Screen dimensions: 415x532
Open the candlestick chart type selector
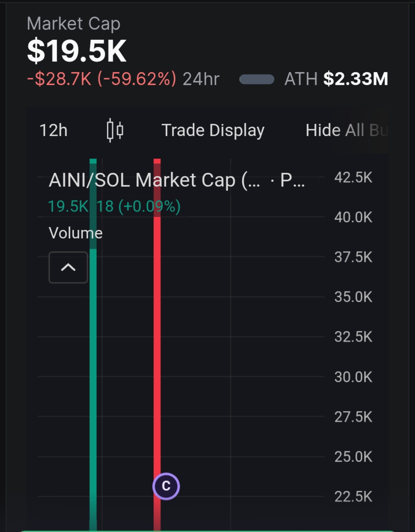pyautogui.click(x=115, y=130)
